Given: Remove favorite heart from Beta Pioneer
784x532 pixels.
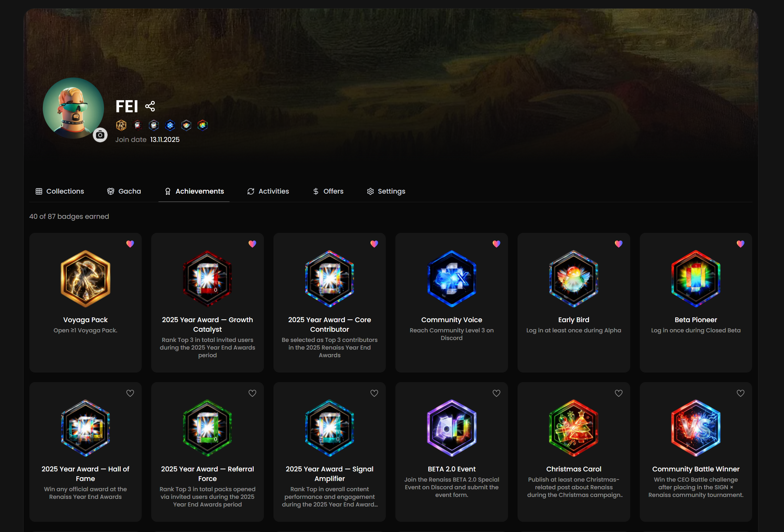Looking at the screenshot, I should point(741,244).
